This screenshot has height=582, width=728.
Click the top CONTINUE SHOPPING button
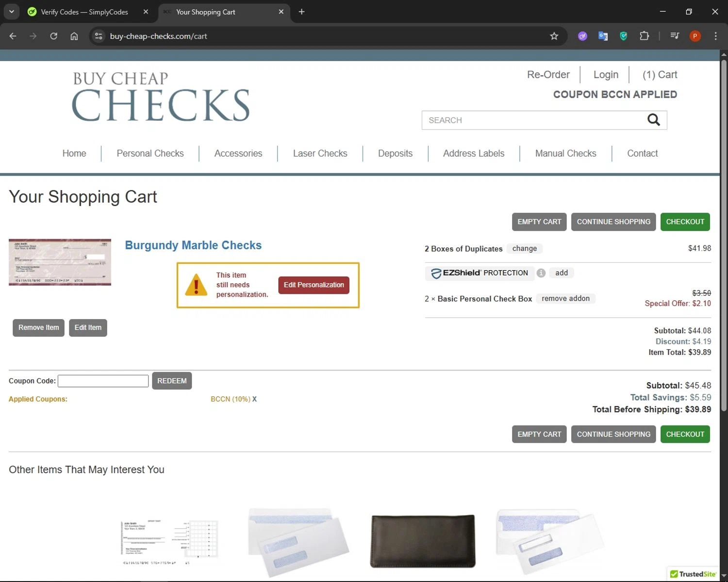pyautogui.click(x=613, y=222)
